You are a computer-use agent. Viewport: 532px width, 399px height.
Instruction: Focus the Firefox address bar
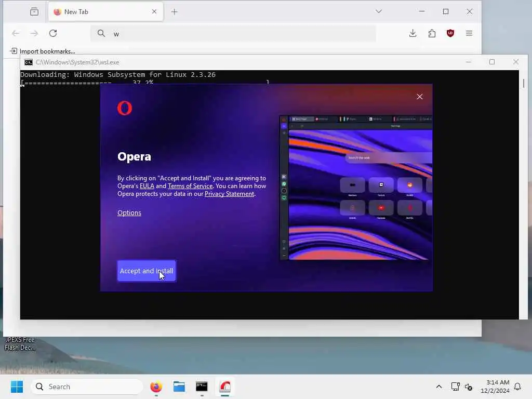[233, 34]
